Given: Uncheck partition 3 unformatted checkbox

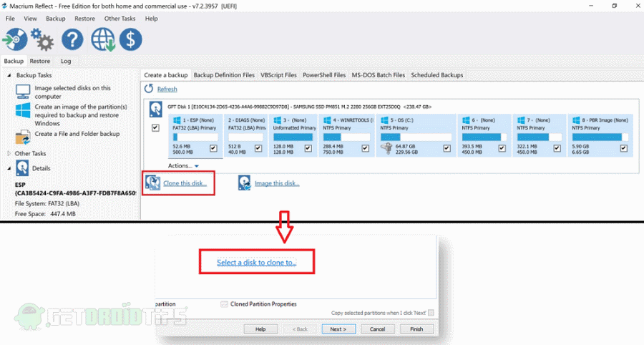Looking at the screenshot, I should tap(308, 148).
